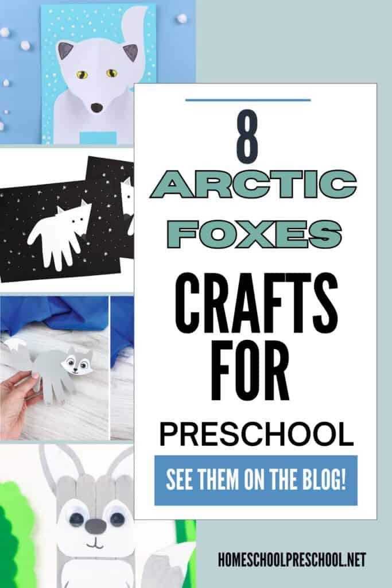Open the handprint fox on black paper image

coord(67,219)
